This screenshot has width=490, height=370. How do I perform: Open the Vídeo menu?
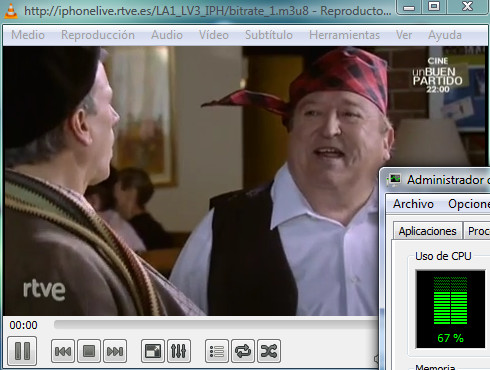pyautogui.click(x=214, y=35)
